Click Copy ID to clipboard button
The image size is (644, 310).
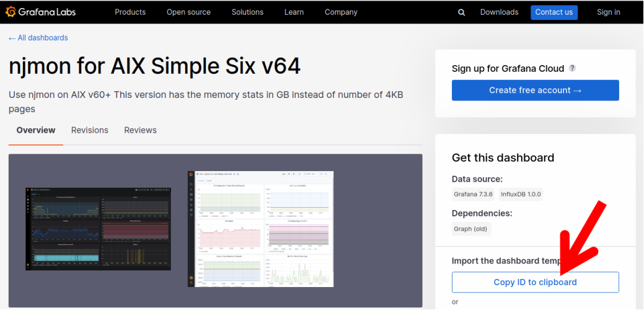535,282
